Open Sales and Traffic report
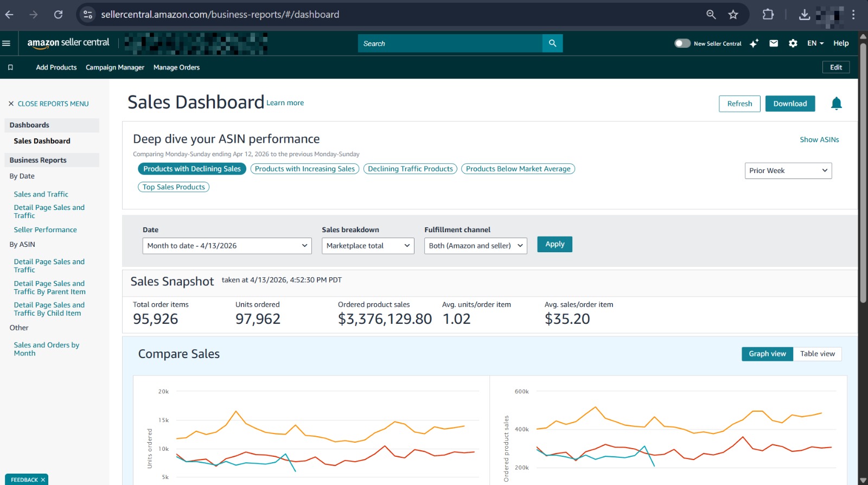This screenshot has width=868, height=485. [41, 194]
